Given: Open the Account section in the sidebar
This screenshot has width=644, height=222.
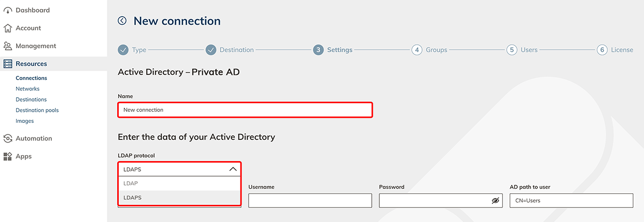Looking at the screenshot, I should [28, 28].
